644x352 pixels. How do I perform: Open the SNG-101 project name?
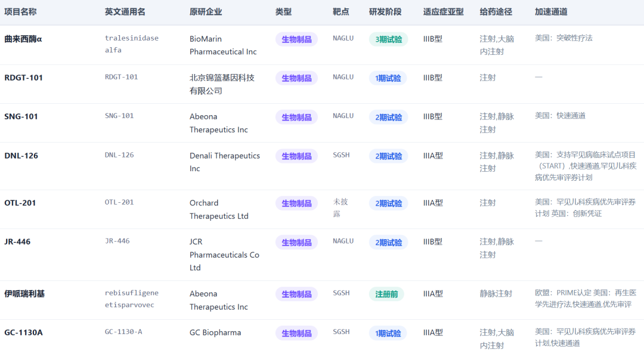pyautogui.click(x=21, y=117)
